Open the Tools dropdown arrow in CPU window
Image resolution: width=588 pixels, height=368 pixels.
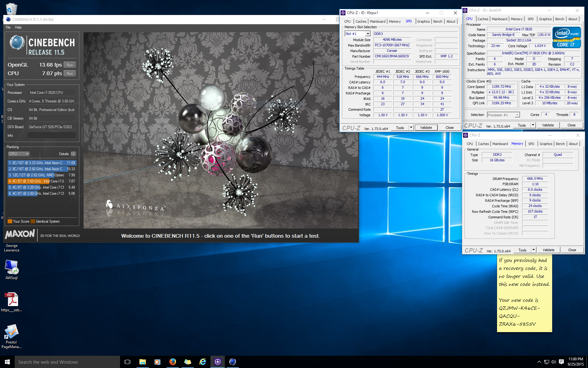533,125
